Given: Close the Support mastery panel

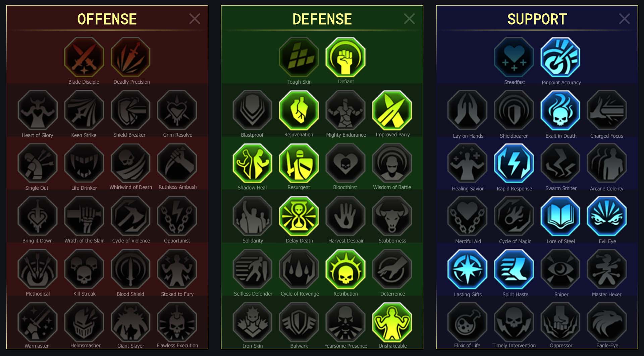Looking at the screenshot, I should [x=624, y=19].
